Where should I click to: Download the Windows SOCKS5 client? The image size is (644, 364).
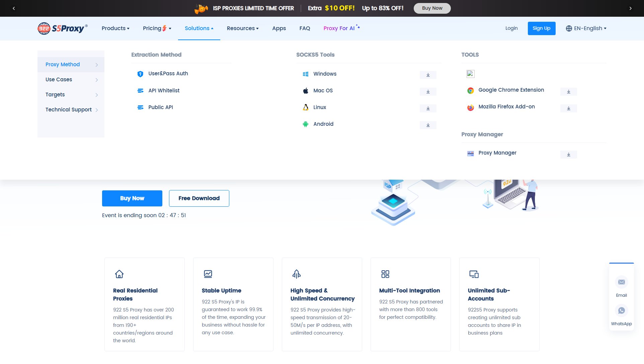click(428, 75)
